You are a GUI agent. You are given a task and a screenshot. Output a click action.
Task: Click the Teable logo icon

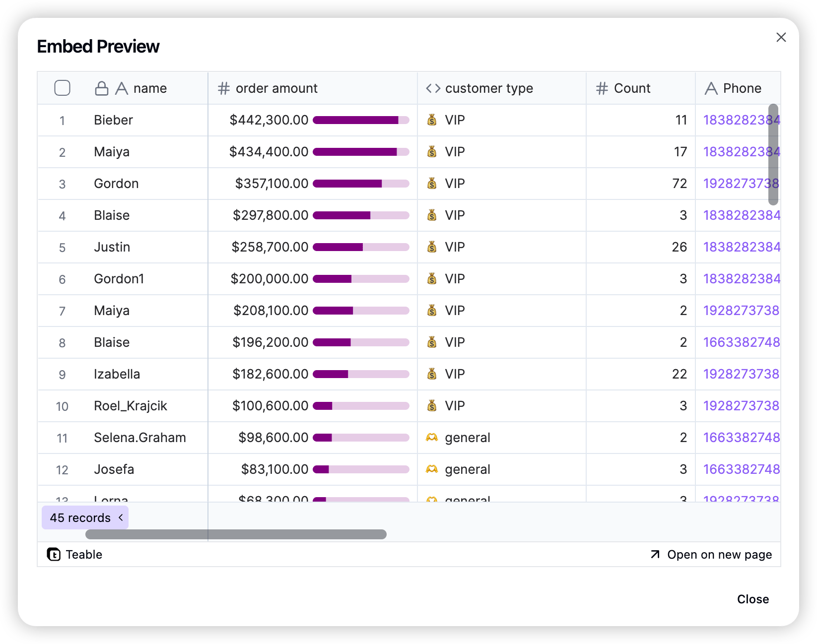click(54, 554)
